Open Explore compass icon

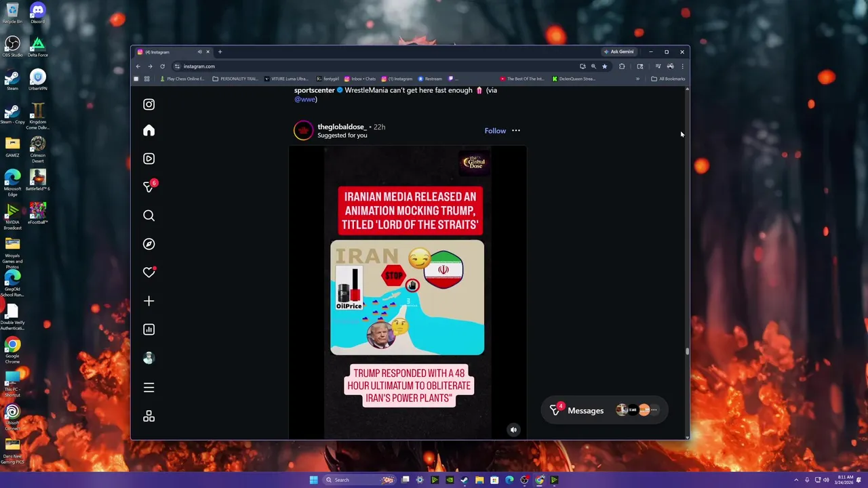tap(149, 244)
